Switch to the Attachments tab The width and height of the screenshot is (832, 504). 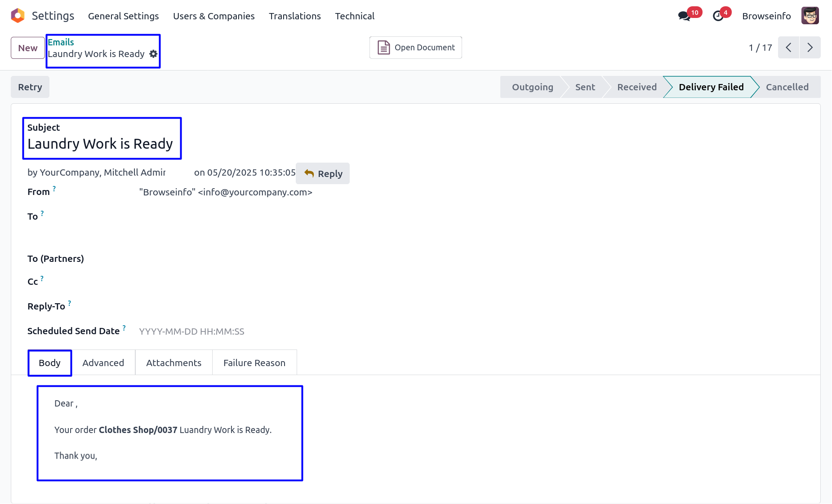click(x=174, y=363)
